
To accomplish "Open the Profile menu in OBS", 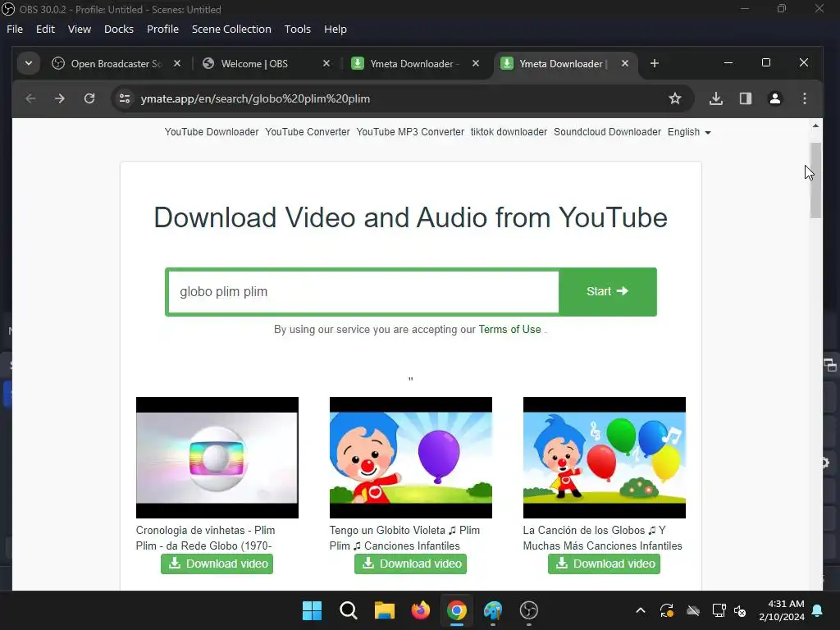I will click(x=163, y=29).
